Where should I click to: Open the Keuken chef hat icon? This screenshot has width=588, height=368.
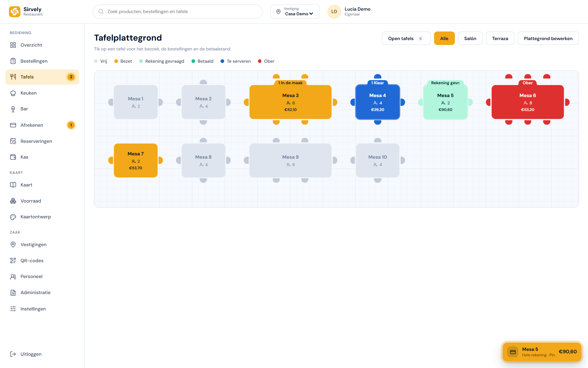[x=13, y=93]
